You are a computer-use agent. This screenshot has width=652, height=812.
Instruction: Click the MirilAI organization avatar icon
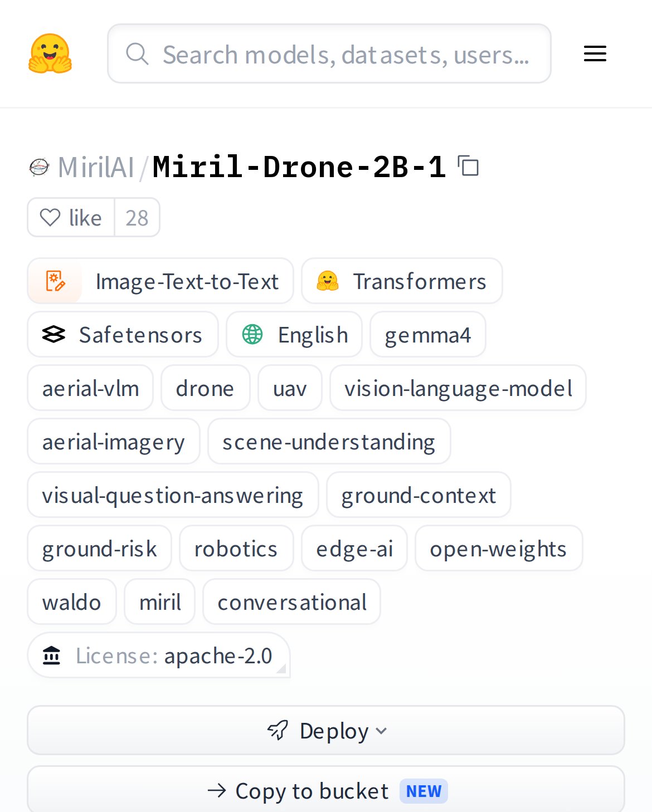[x=39, y=167]
